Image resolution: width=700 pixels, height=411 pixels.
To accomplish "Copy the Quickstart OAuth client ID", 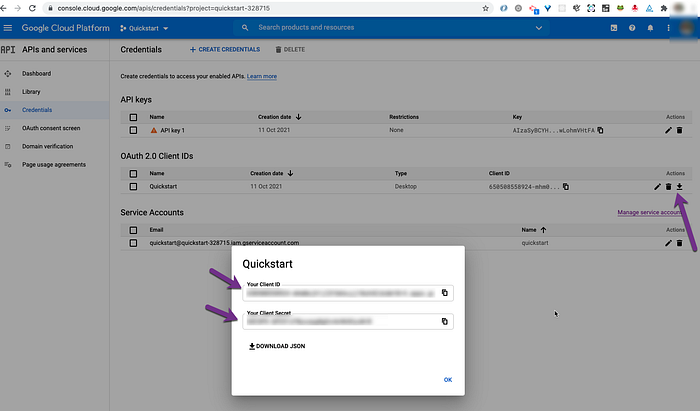I will 566,187.
